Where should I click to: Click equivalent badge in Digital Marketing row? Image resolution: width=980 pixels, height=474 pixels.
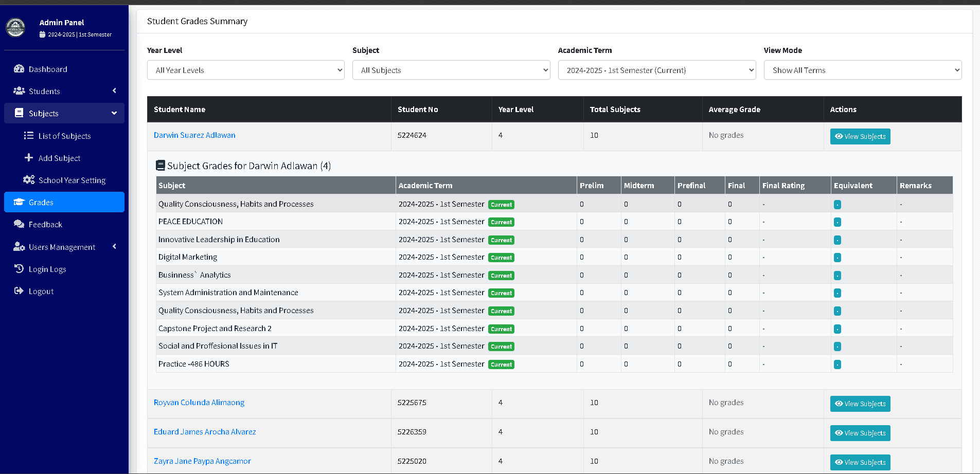[x=838, y=258]
